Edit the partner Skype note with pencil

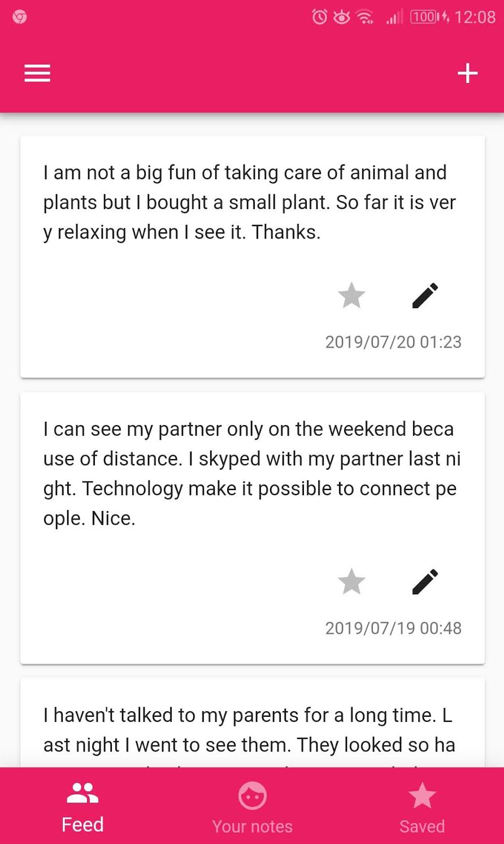click(425, 582)
